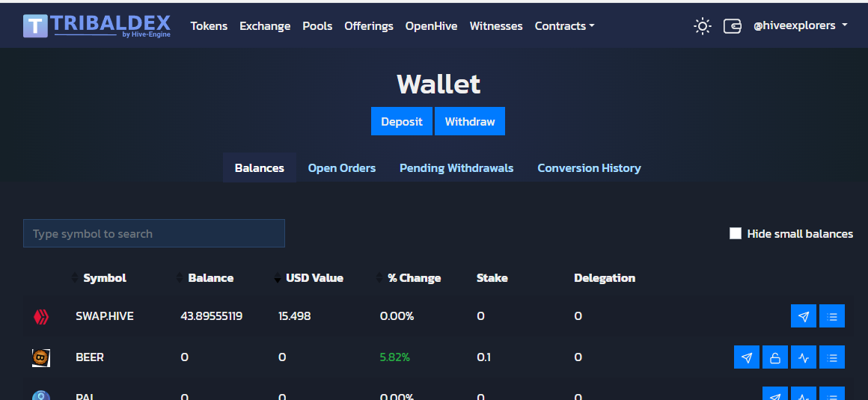Click the BEER token logo
Viewport: 868px width, 400px height.
pos(41,357)
